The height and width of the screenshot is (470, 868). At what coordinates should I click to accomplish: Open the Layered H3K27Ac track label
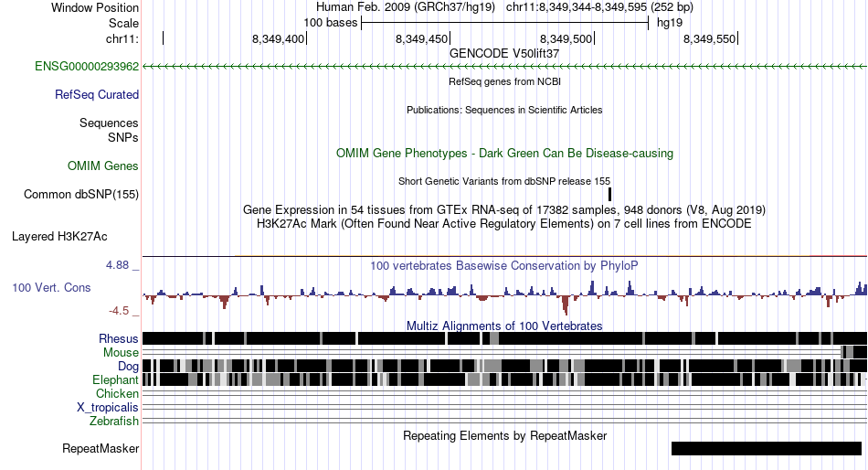click(59, 237)
